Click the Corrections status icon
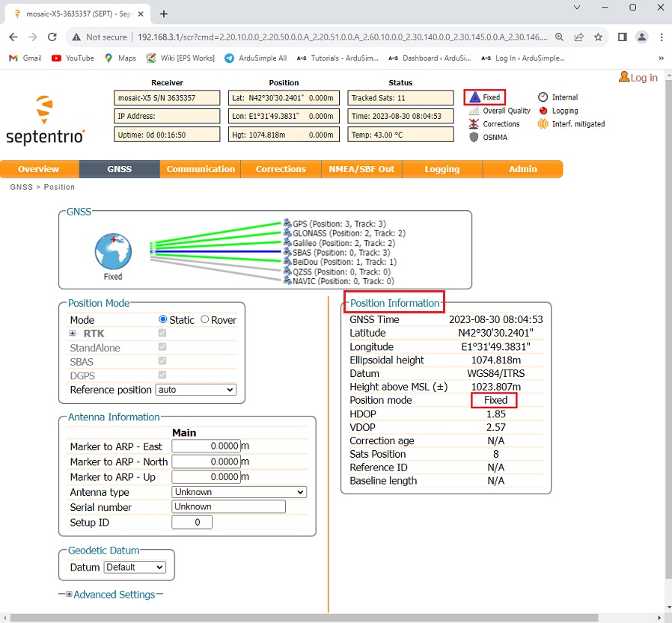This screenshot has width=672, height=623. click(474, 124)
